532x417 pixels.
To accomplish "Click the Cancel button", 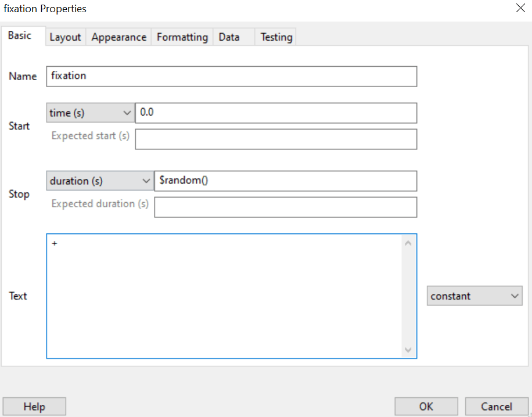I will [497, 407].
